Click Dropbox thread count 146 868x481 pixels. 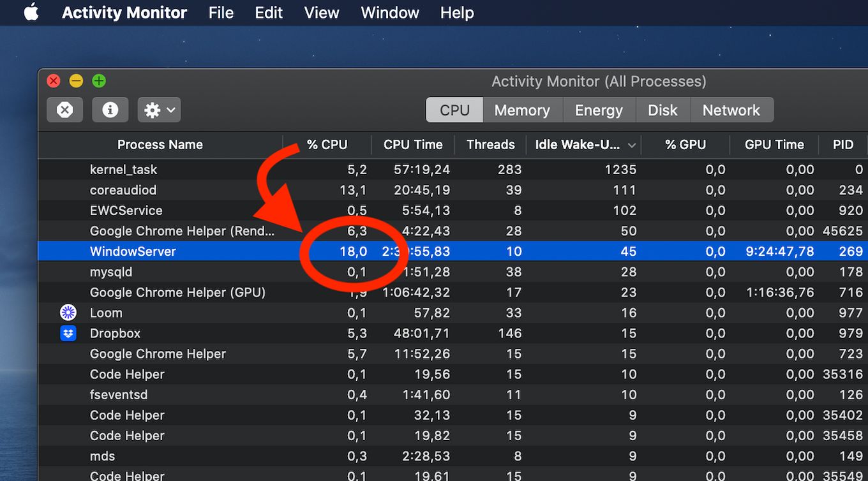pyautogui.click(x=510, y=333)
